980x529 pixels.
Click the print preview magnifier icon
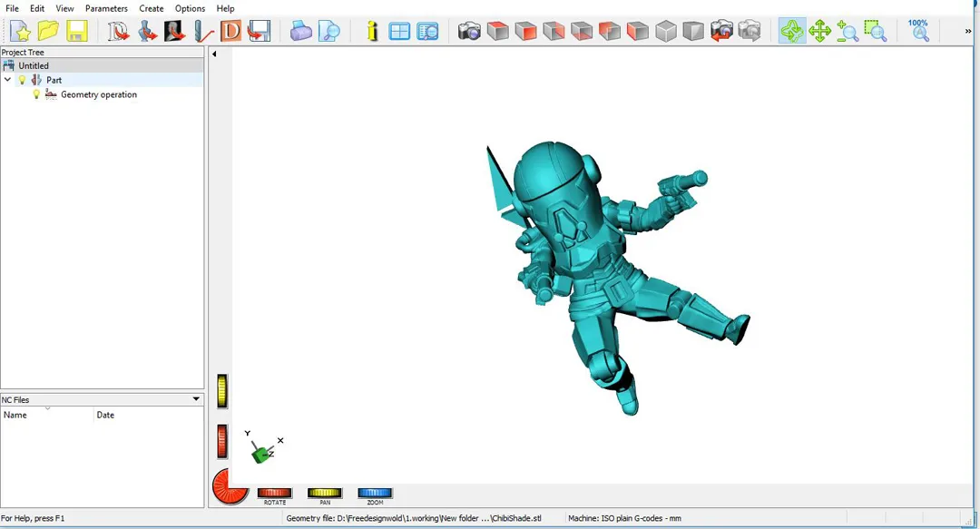(x=329, y=32)
